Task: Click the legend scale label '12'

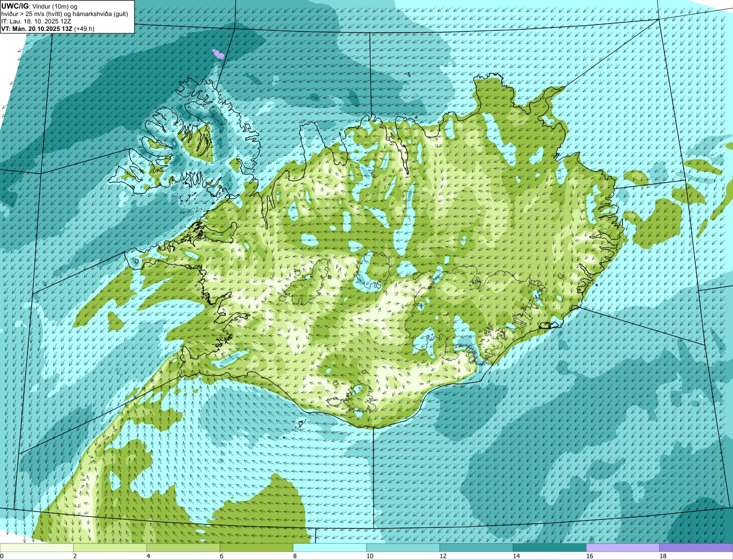Action: tap(443, 556)
